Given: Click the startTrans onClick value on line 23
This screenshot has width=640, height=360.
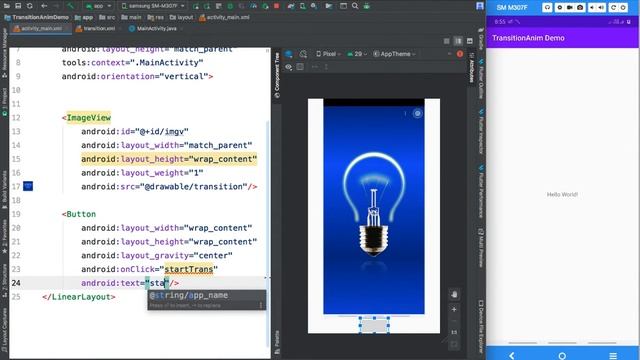Looking at the screenshot, I should [x=189, y=269].
